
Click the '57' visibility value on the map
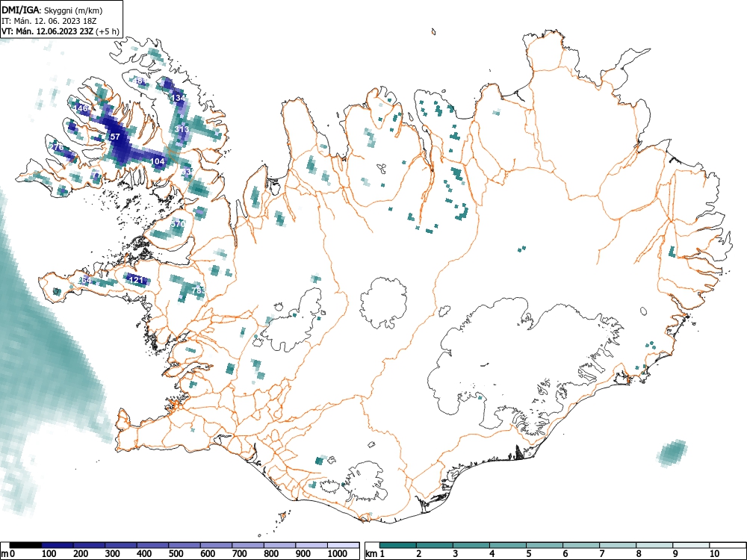point(115,137)
